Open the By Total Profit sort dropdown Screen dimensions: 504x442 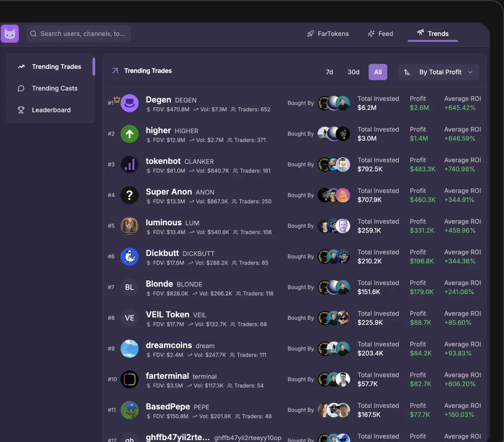[x=438, y=72]
